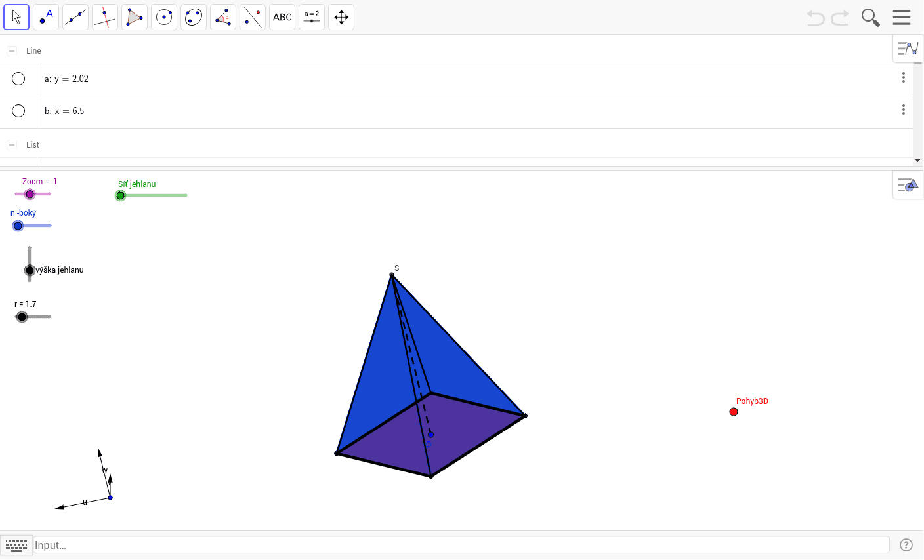Open Algebra view style bar
This screenshot has width=924, height=560.
(x=908, y=49)
